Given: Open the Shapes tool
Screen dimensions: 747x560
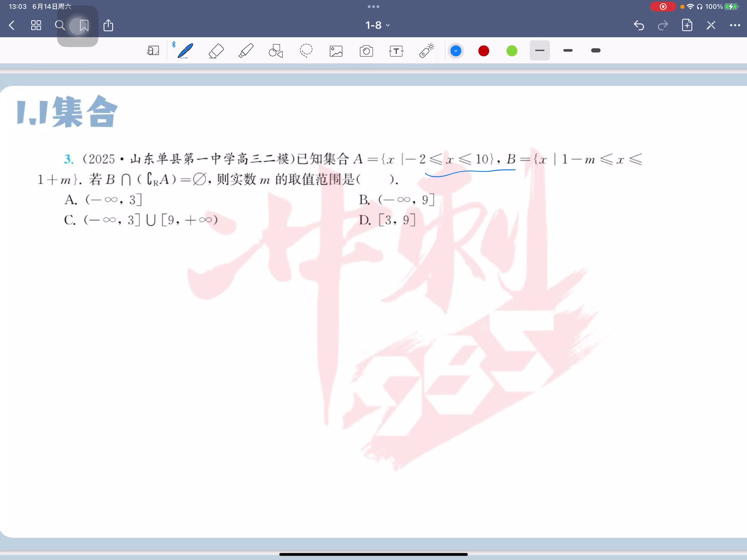Looking at the screenshot, I should [276, 51].
